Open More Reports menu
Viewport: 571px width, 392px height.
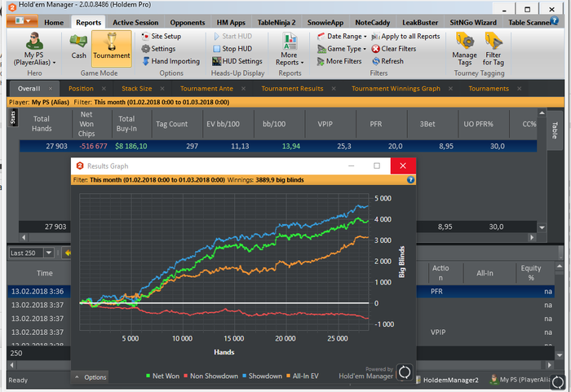pos(290,49)
